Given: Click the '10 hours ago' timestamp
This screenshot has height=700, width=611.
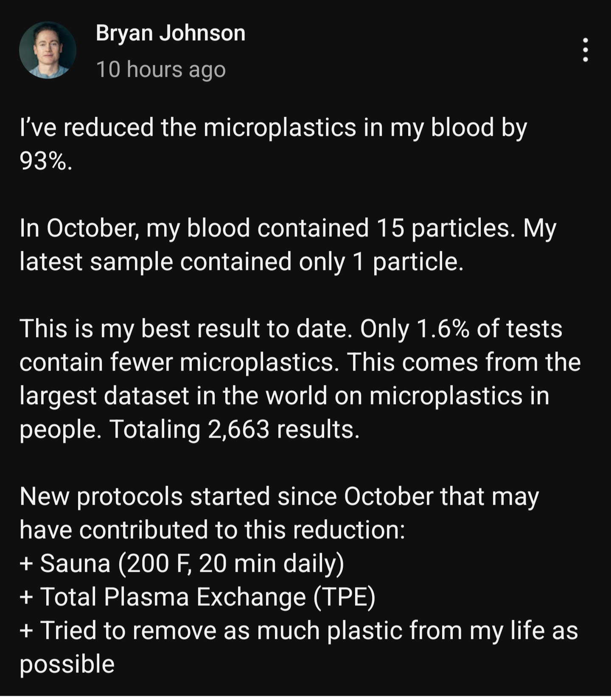Looking at the screenshot, I should coord(161,69).
